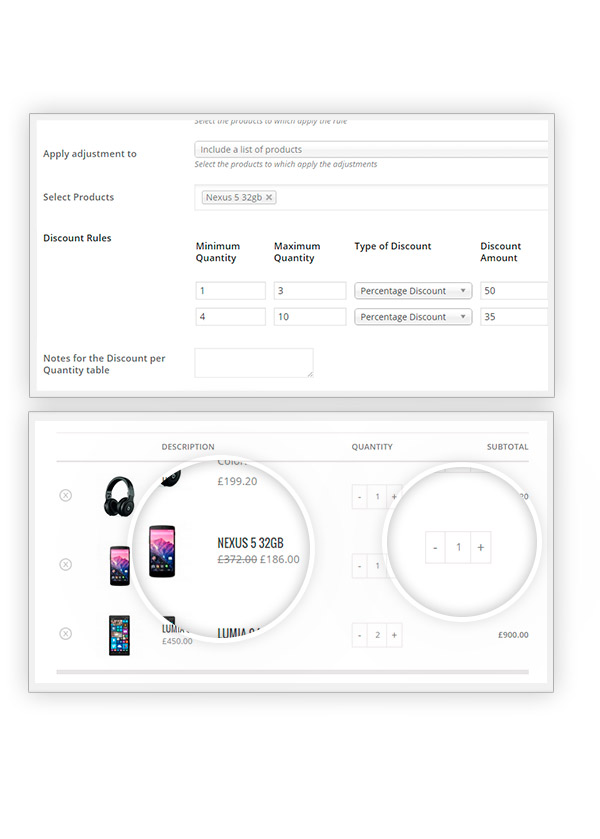Decrease quantity in magnified Nexus stepper
The image size is (600, 839).
(x=435, y=547)
